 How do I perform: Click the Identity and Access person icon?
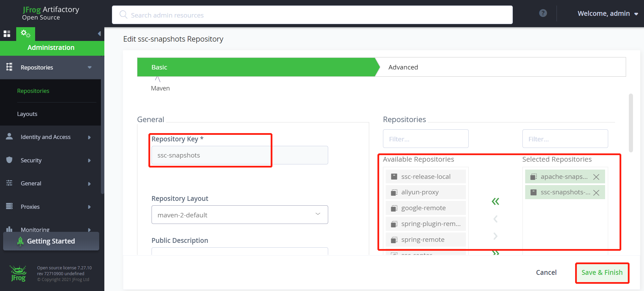tap(9, 136)
